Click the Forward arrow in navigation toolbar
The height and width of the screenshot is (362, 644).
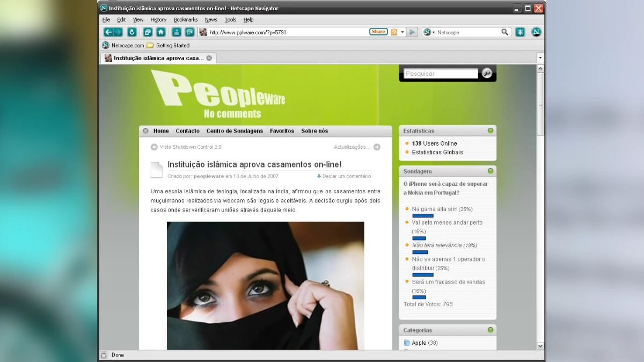coord(118,32)
